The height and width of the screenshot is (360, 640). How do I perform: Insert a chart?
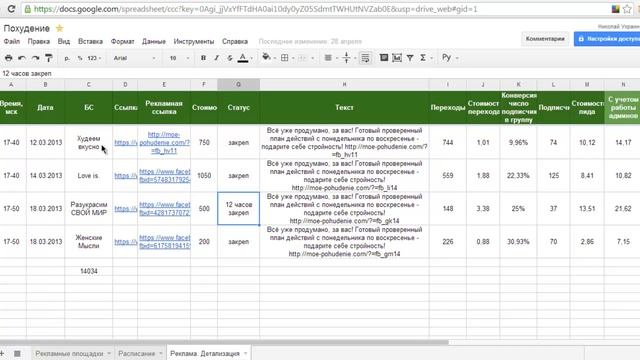point(397,58)
